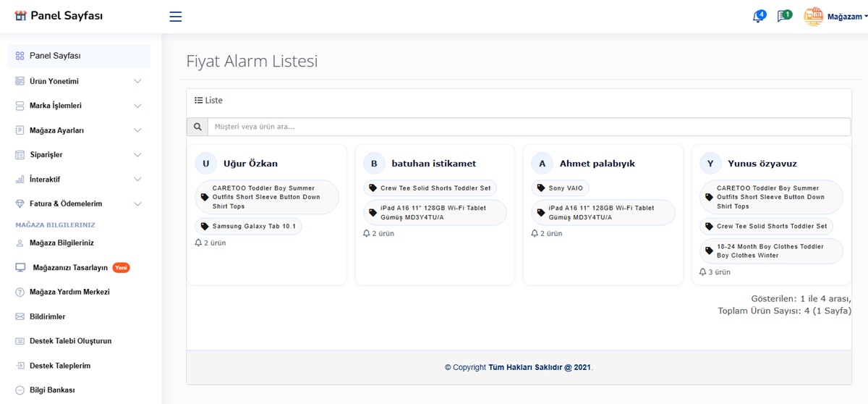868x404 pixels.
Task: Open Mağazanızı Tasarlayın page
Action: click(69, 267)
